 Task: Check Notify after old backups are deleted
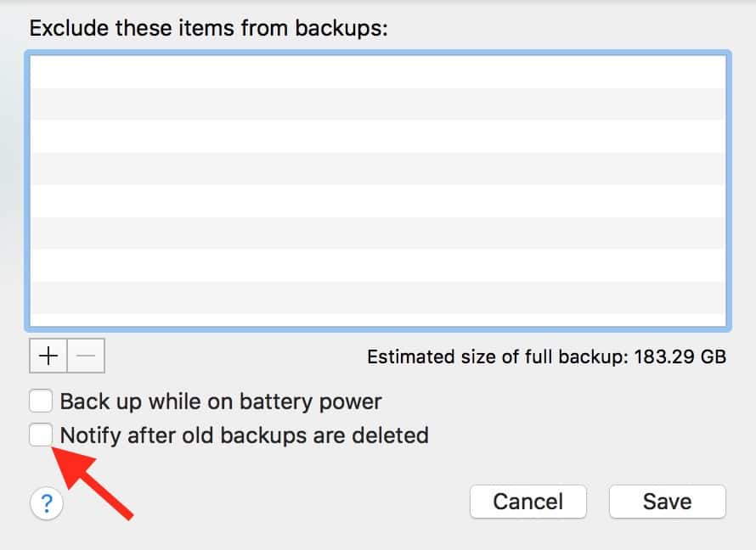click(x=41, y=435)
